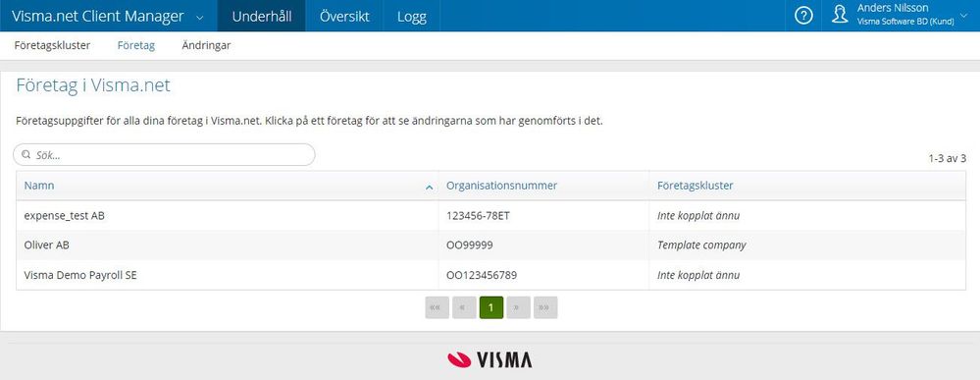The image size is (980, 380).
Task: Click Inte kopplat ännu for expense_test AB
Action: [x=698, y=215]
